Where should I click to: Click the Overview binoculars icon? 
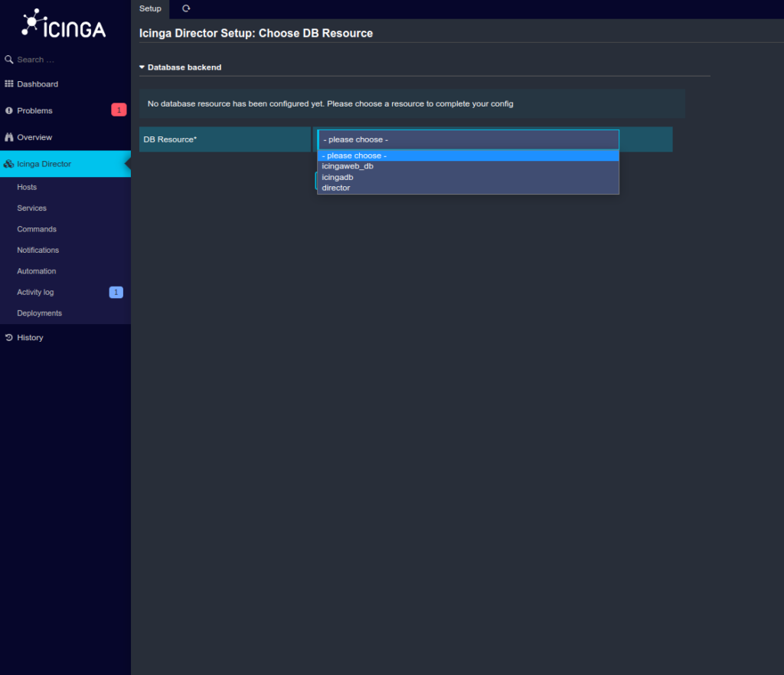pyautogui.click(x=8, y=137)
